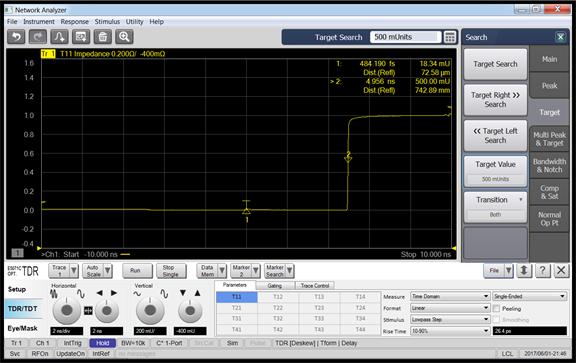The width and height of the screenshot is (576, 363).
Task: Open the Time Domain measure dropdown
Action: coord(450,296)
